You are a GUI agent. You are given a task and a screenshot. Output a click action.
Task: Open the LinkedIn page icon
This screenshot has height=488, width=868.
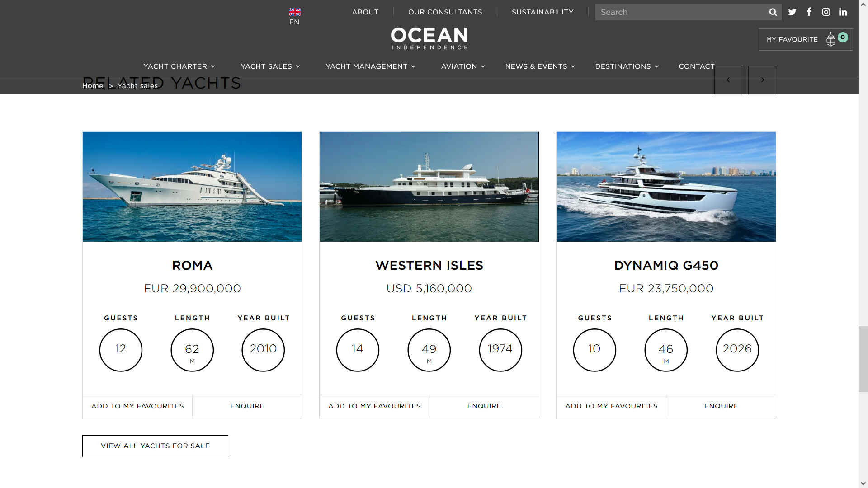coord(843,12)
